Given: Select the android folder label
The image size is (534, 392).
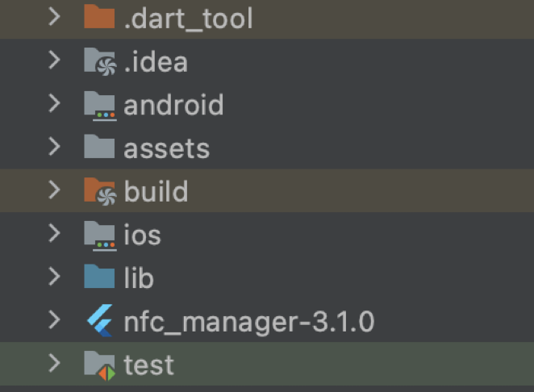Looking at the screenshot, I should point(173,105).
